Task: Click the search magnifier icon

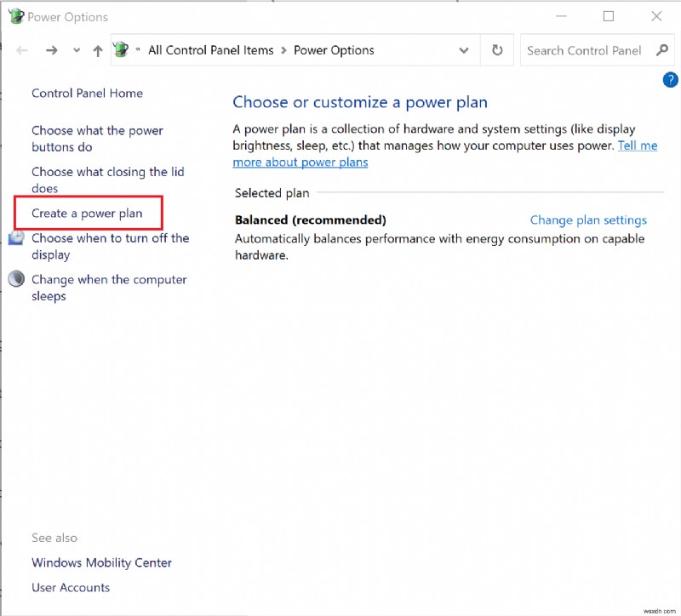Action: click(662, 50)
